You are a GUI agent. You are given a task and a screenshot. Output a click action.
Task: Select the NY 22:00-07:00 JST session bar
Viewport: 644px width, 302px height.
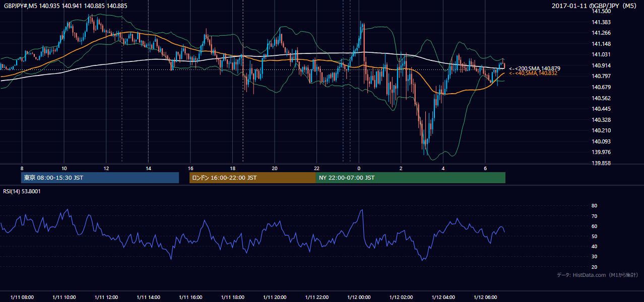pyautogui.click(x=411, y=178)
